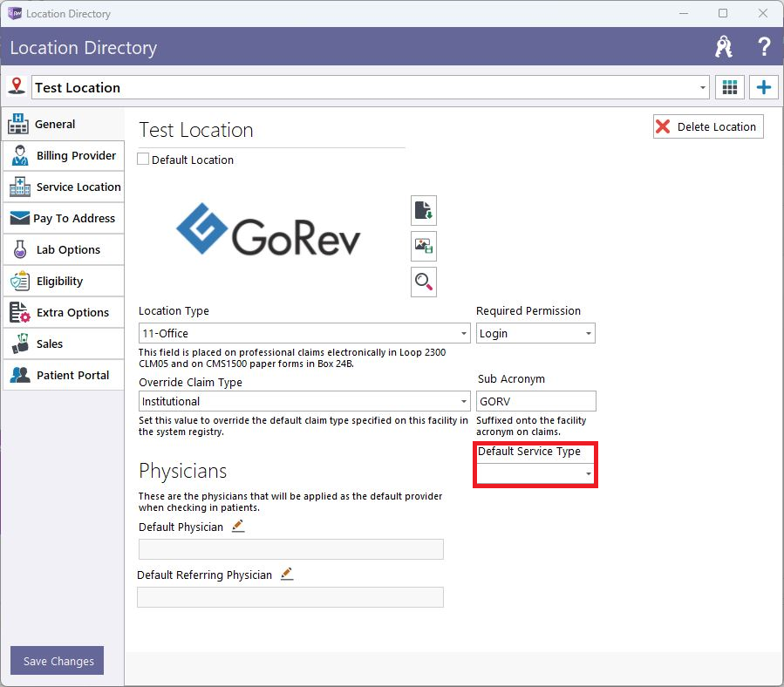784x687 pixels.
Task: Open the Required Permission dropdown
Action: (535, 333)
